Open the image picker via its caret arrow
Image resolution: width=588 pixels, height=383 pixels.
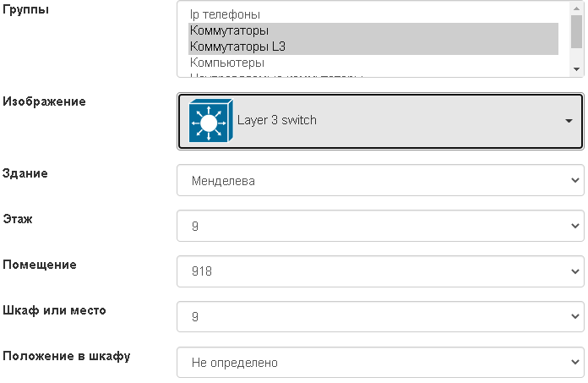(569, 121)
